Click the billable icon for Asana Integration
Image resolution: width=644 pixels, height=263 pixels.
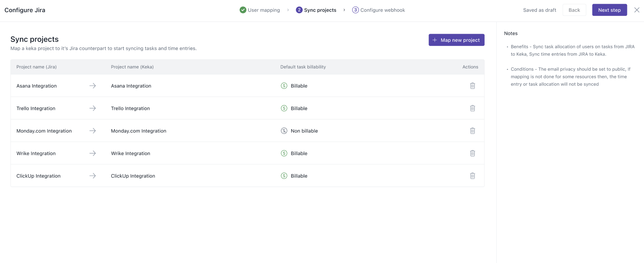point(284,86)
